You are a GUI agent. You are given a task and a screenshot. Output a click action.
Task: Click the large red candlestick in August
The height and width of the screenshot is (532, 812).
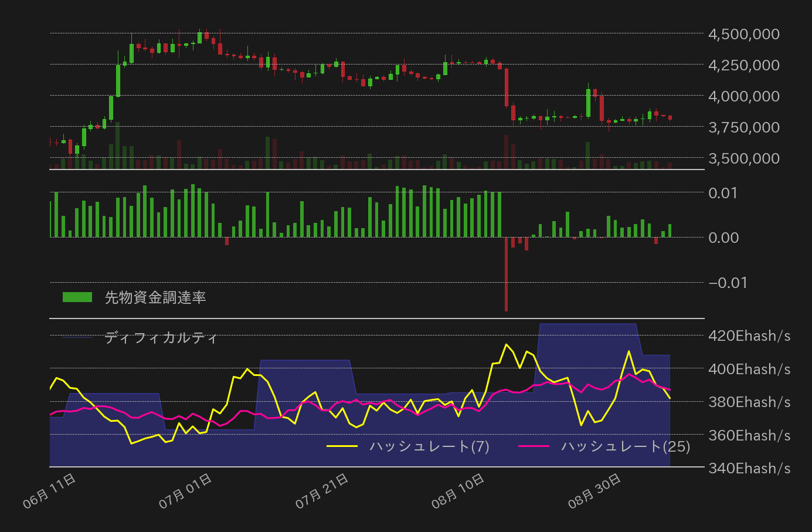(507, 88)
